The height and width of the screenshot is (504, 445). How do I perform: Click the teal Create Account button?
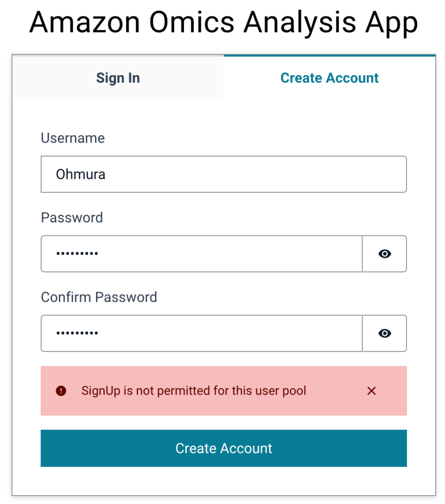pos(223,448)
